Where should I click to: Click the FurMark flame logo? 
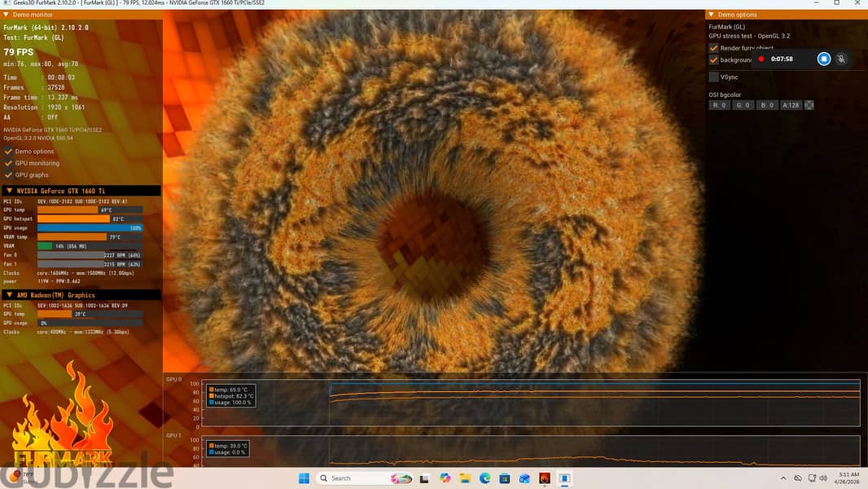point(63,416)
